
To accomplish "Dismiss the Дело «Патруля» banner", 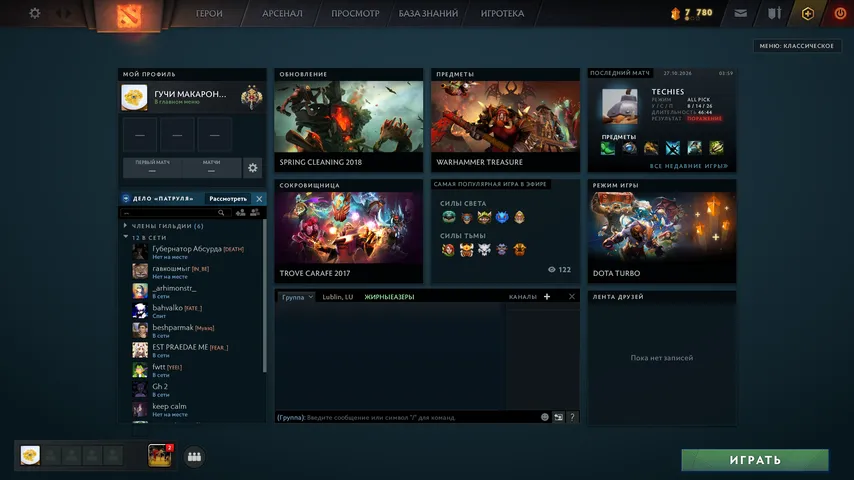I will [259, 199].
